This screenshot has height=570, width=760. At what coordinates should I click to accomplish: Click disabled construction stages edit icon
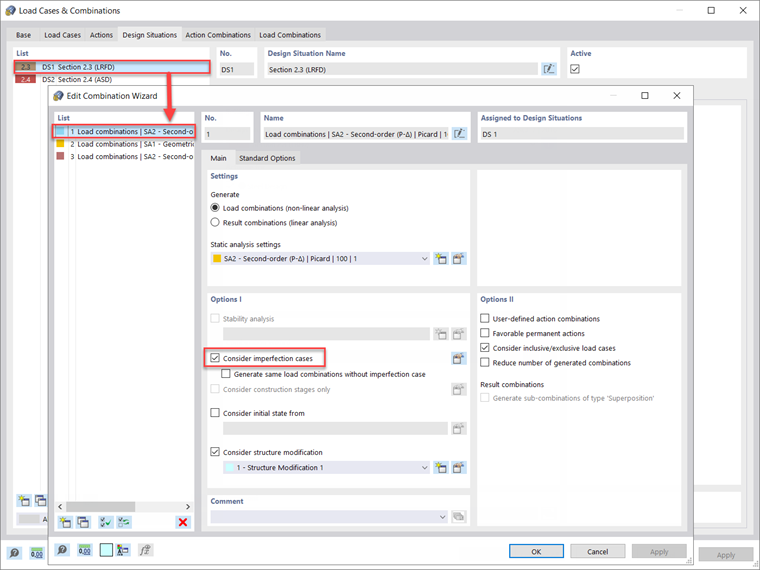pos(459,389)
